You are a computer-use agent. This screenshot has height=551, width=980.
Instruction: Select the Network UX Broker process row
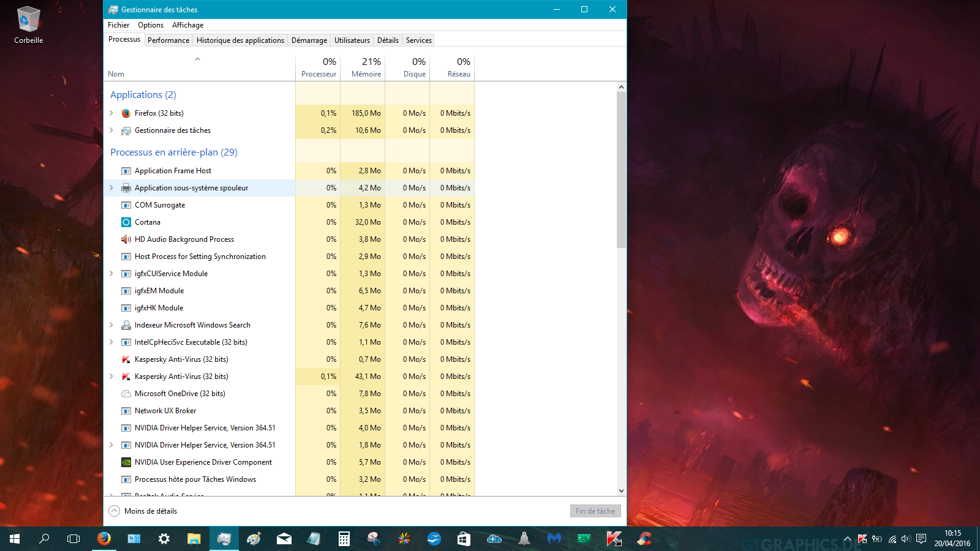click(x=165, y=411)
